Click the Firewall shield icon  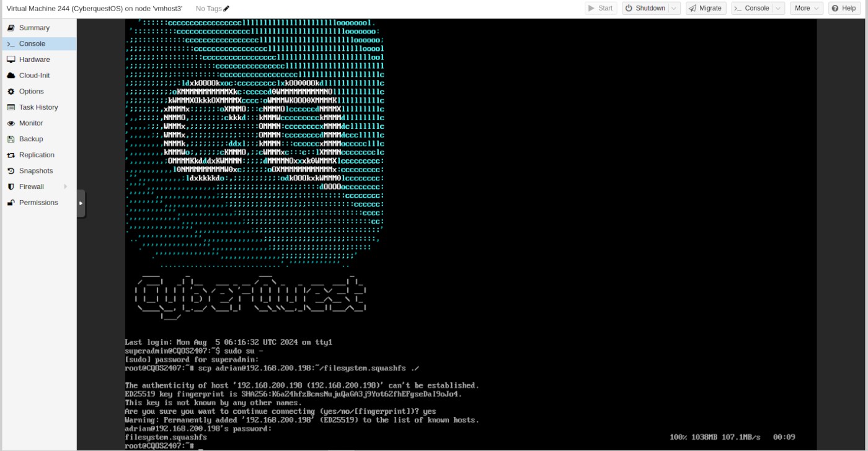point(11,186)
